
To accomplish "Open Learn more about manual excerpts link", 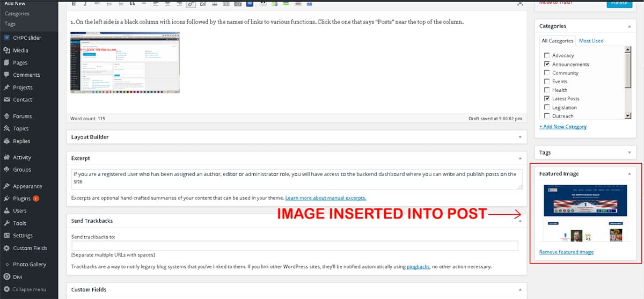I will [x=325, y=198].
